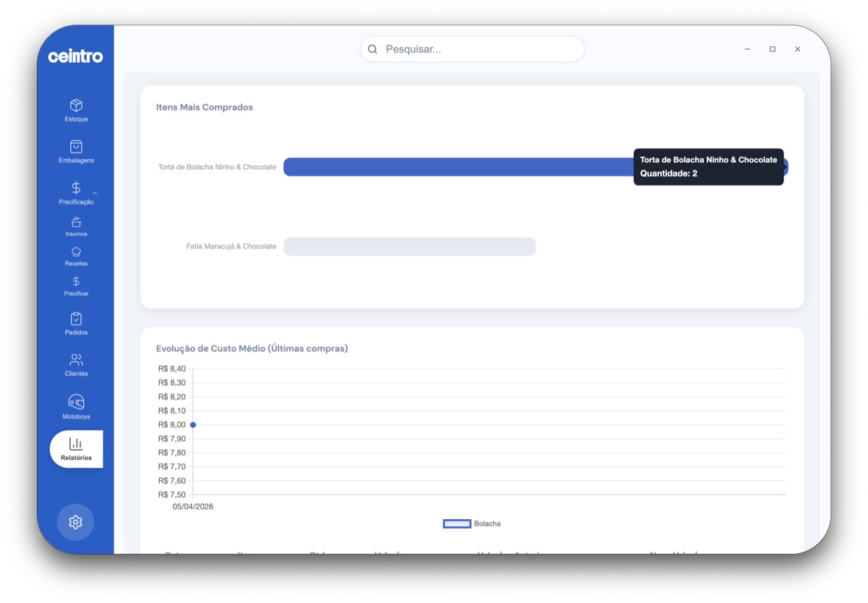Open Motoboys helmet icon
Image resolution: width=868 pixels, height=603 pixels.
click(76, 402)
